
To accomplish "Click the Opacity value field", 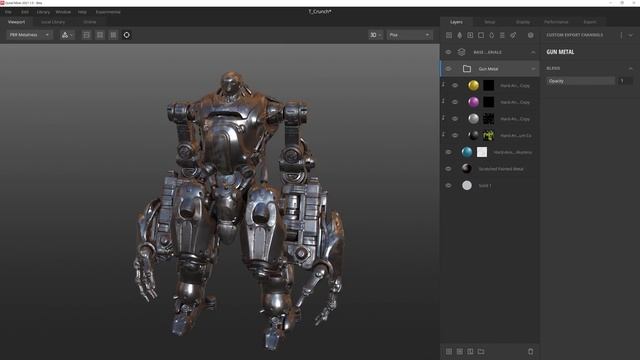I will [625, 81].
